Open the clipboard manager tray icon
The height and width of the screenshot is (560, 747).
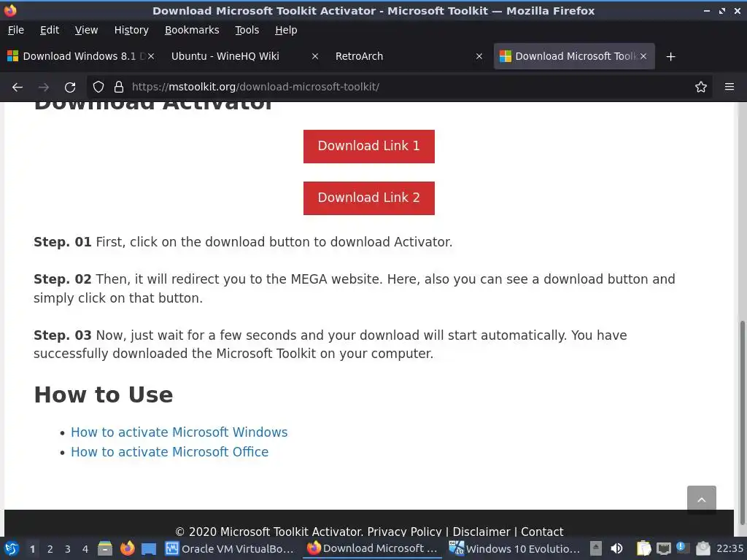(643, 548)
